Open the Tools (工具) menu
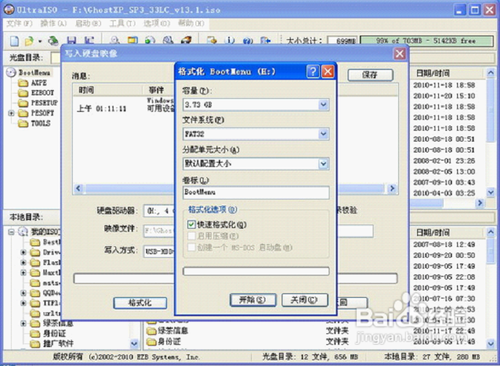Image resolution: width=500 pixels, height=366 pixels. click(x=122, y=23)
